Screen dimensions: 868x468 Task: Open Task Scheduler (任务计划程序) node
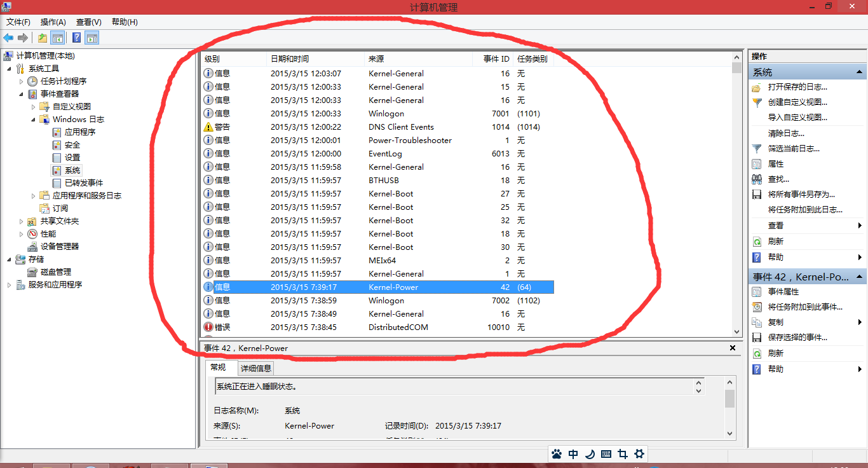pos(64,81)
